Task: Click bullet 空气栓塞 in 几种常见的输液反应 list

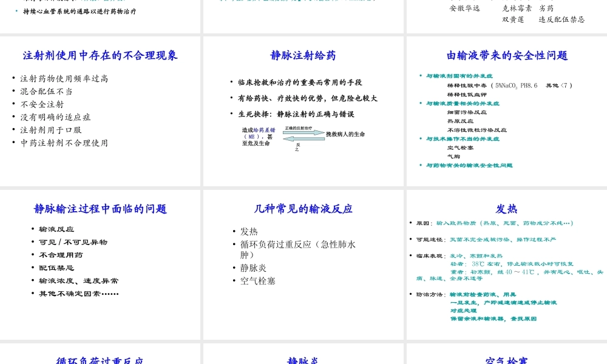Action: [258, 281]
